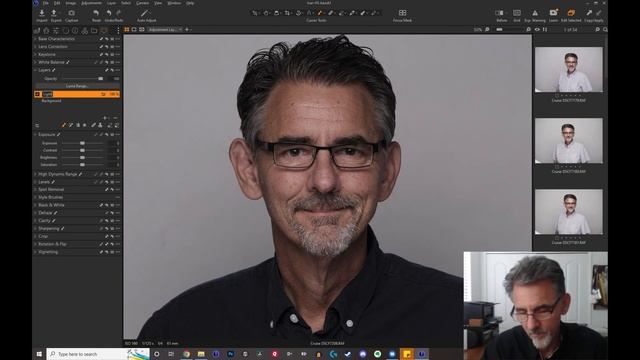Select the third browser thumbnail
Image resolution: width=640 pixels, height=360 pixels.
click(569, 211)
